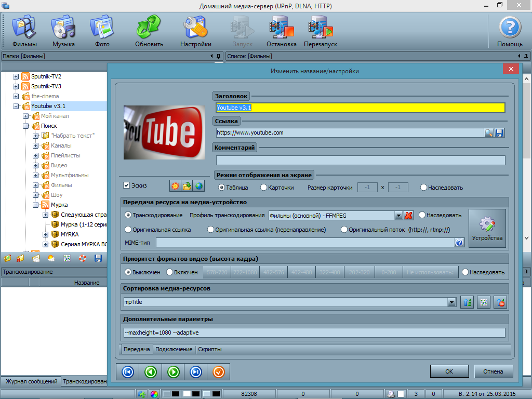Collapse the Мурка tree folder
Image resolution: width=532 pixels, height=399 pixels.
(36, 205)
